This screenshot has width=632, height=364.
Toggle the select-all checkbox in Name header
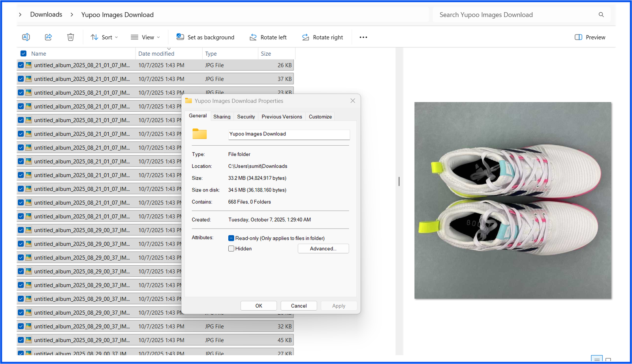tap(23, 54)
